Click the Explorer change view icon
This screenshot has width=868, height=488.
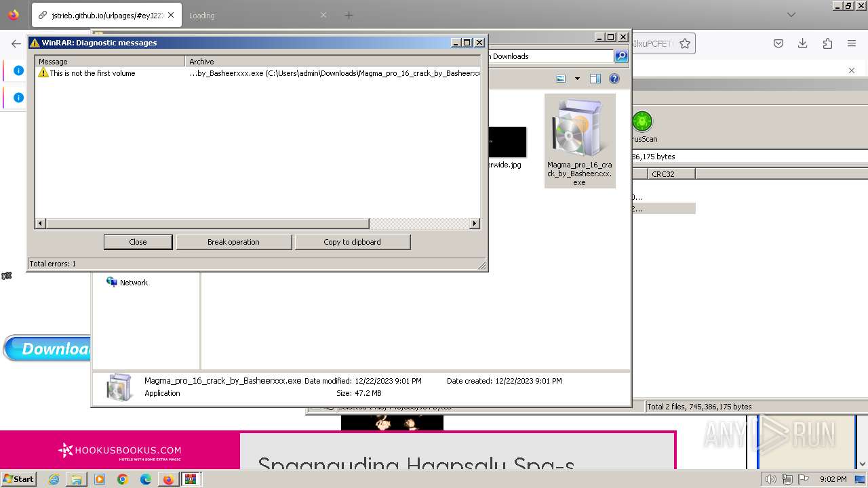pyautogui.click(x=561, y=79)
